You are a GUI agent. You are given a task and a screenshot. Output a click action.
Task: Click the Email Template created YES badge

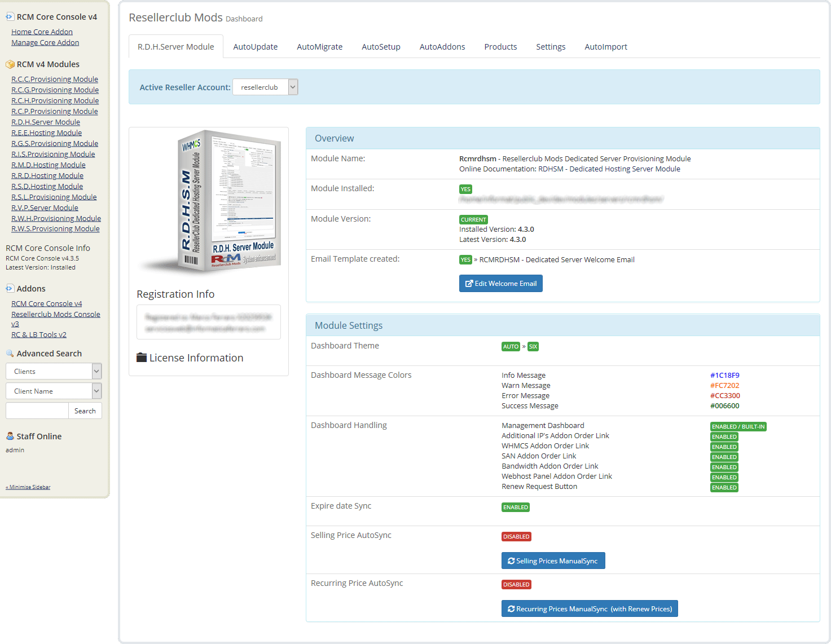(x=465, y=260)
